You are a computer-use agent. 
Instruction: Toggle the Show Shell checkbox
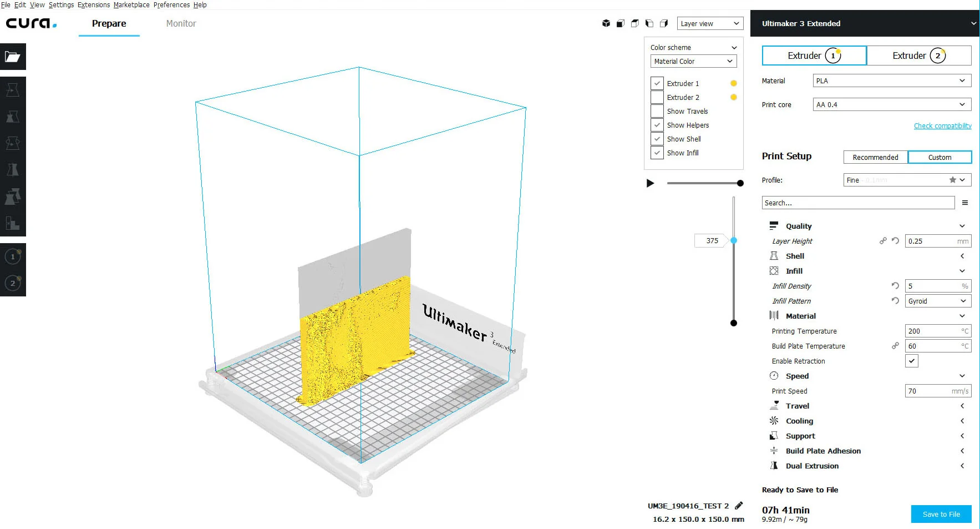[657, 139]
